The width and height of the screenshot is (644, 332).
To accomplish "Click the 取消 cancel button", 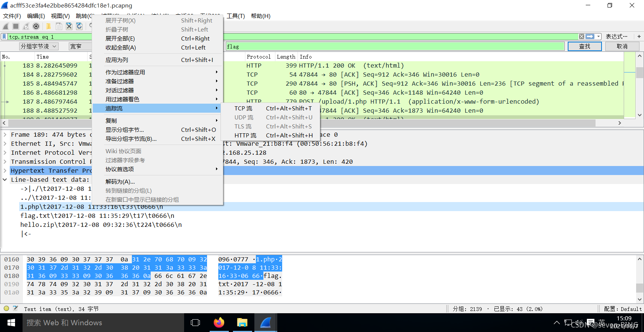I will pos(622,46).
